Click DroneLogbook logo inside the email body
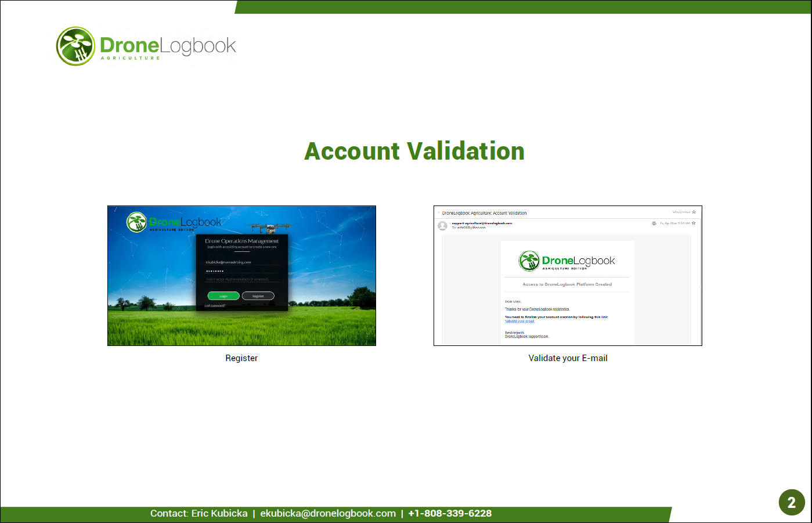 (x=566, y=261)
